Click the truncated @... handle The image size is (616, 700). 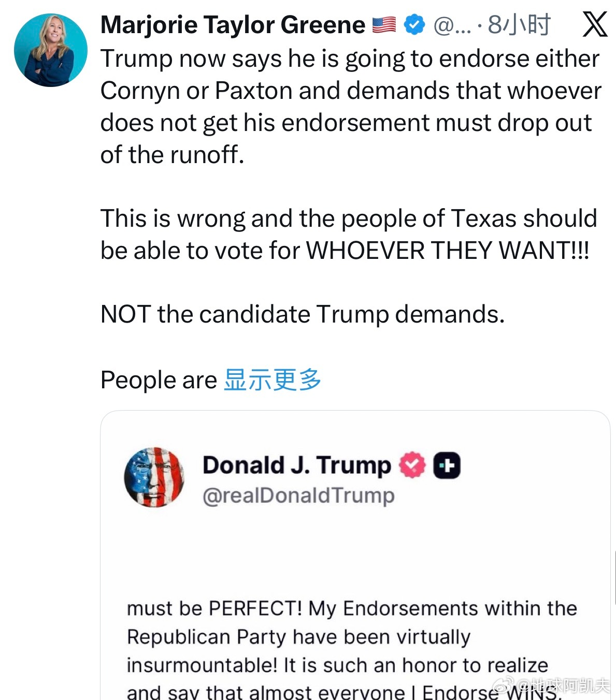pos(452,25)
